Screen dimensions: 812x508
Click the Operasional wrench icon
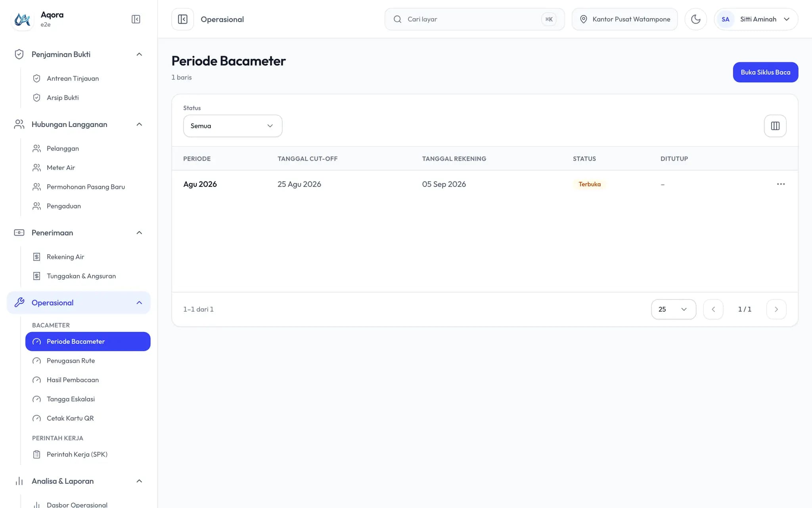point(19,302)
